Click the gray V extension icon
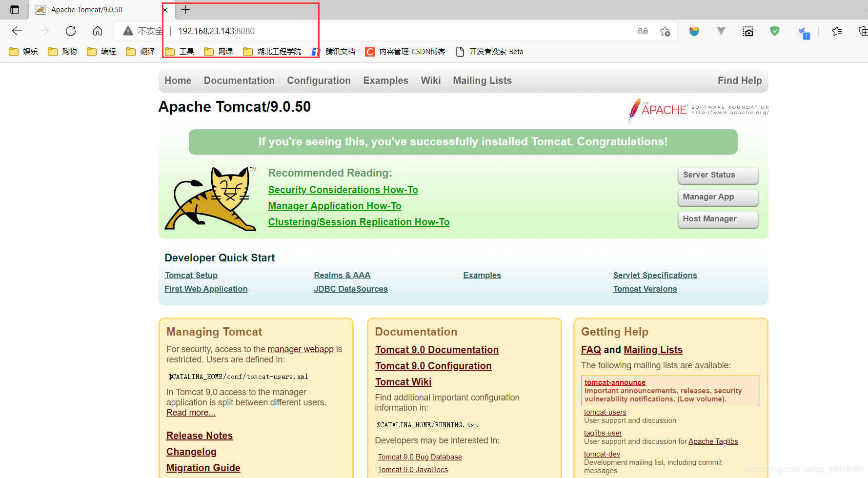The image size is (868, 478). click(721, 31)
